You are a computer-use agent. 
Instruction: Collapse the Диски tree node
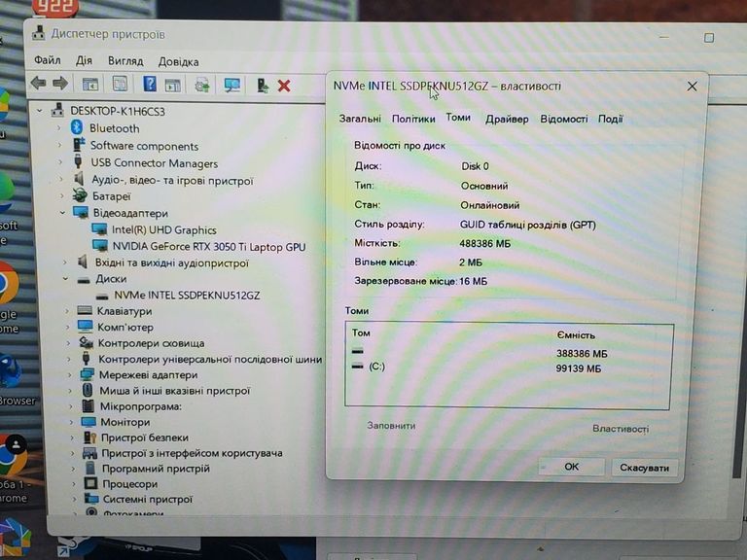(x=65, y=279)
